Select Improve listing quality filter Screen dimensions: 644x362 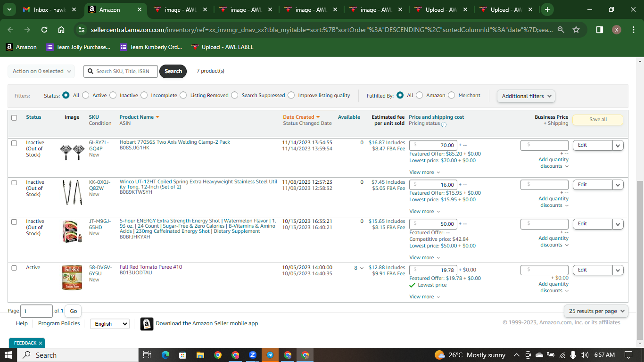(291, 95)
